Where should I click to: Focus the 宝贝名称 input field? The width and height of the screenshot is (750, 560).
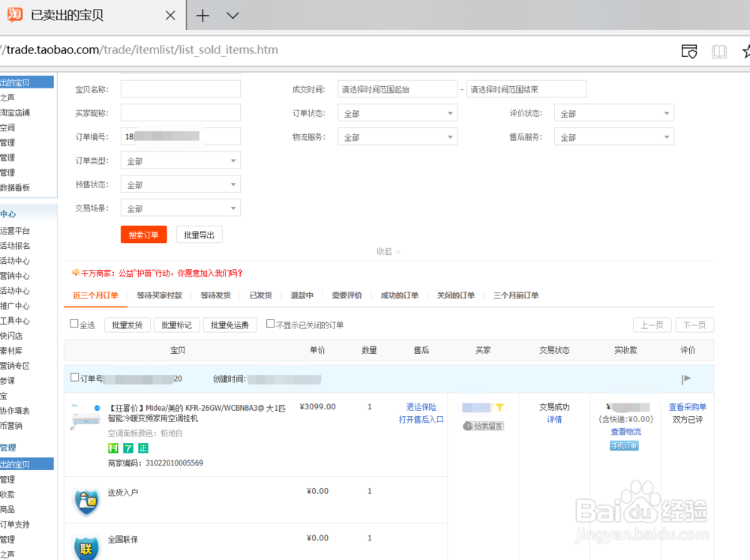tap(181, 89)
